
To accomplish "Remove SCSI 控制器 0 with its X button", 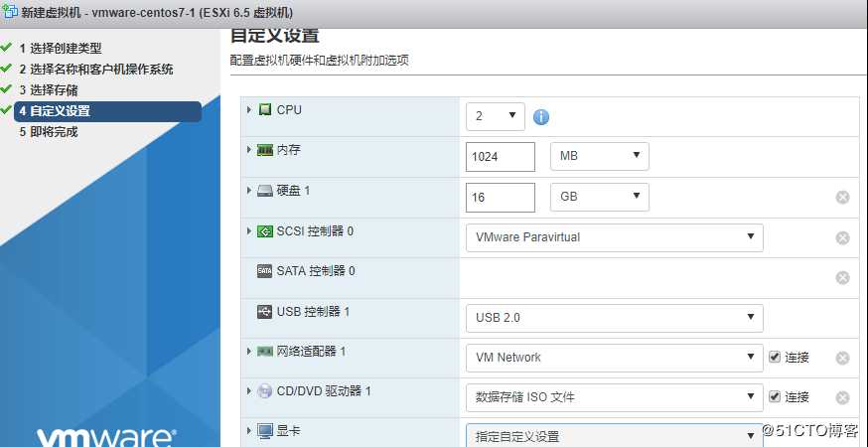I will tap(842, 237).
